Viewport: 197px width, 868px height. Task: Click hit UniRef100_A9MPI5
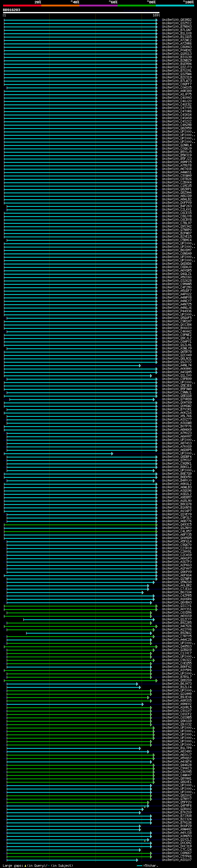coord(177,162)
